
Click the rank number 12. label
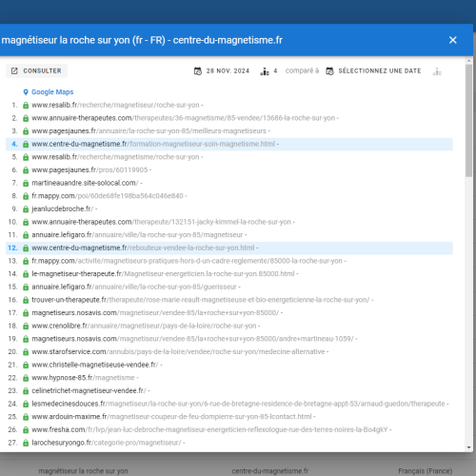coord(12,248)
